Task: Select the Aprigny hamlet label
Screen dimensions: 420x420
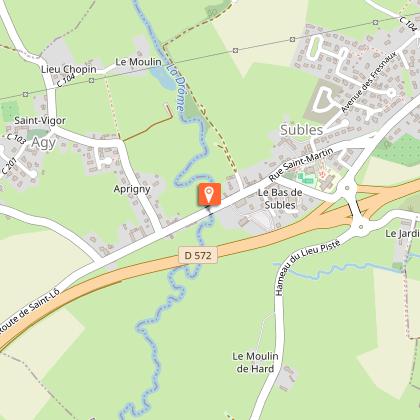Action: (132, 189)
